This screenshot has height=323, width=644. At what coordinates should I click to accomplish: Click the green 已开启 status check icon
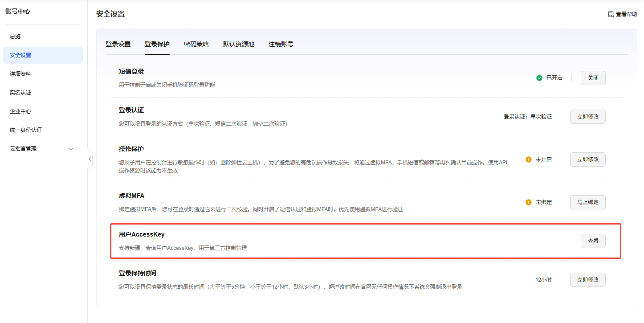pos(539,78)
